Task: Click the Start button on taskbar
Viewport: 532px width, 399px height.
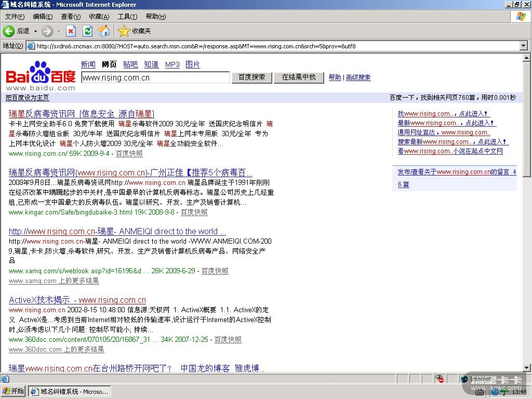Action: click(x=14, y=391)
